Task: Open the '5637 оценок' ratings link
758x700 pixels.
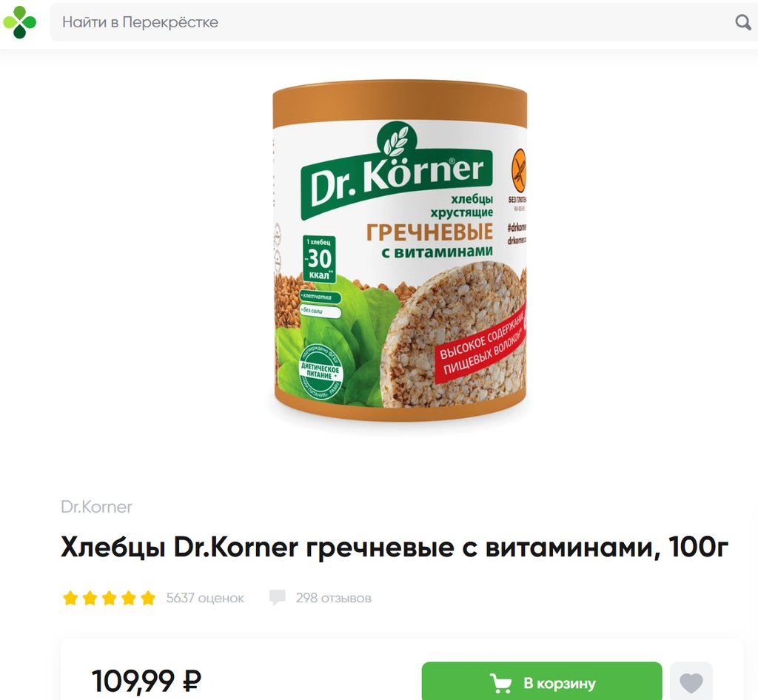Action: 205,598
